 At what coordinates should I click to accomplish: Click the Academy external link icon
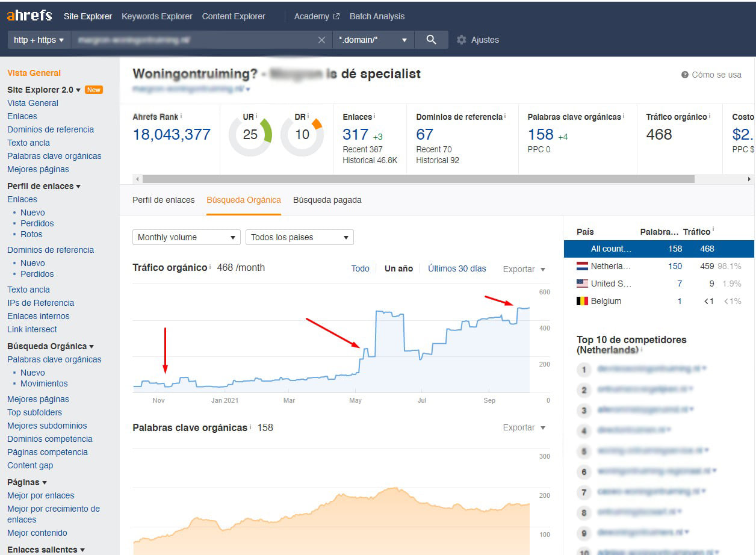[x=336, y=17]
